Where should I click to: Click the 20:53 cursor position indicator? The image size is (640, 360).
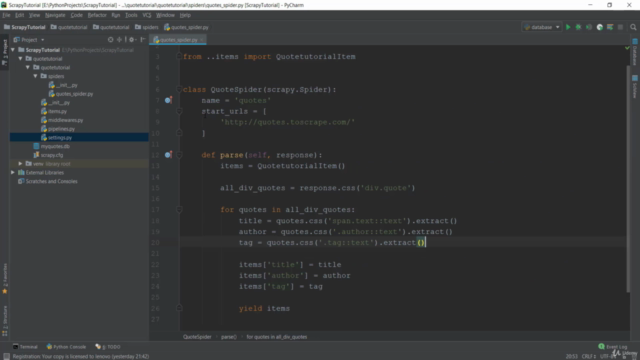tap(571, 356)
